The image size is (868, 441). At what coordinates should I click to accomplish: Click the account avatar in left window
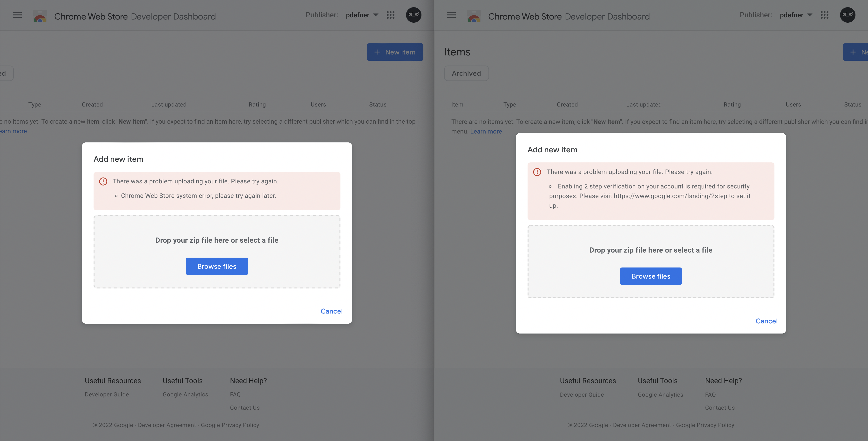[x=414, y=15]
